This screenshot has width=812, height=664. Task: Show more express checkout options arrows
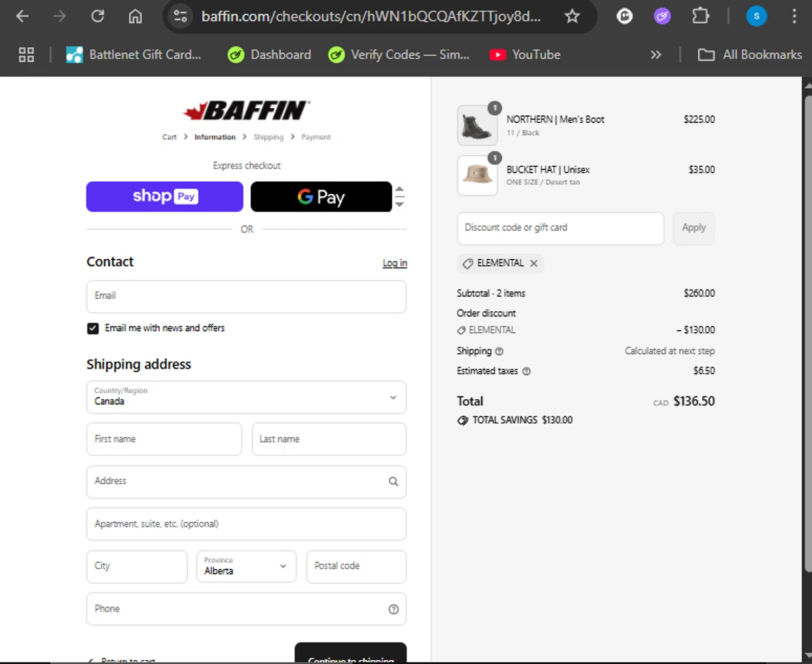pyautogui.click(x=400, y=196)
